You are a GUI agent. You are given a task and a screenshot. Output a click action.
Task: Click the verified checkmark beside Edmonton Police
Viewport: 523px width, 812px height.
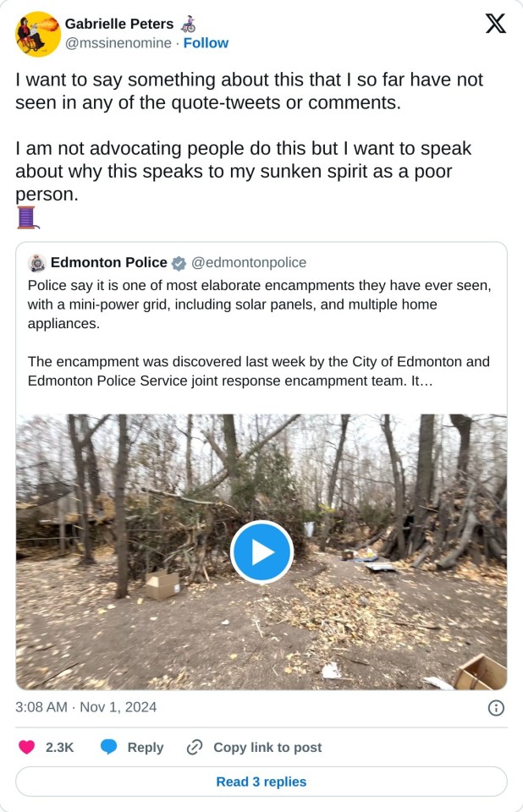pos(179,263)
